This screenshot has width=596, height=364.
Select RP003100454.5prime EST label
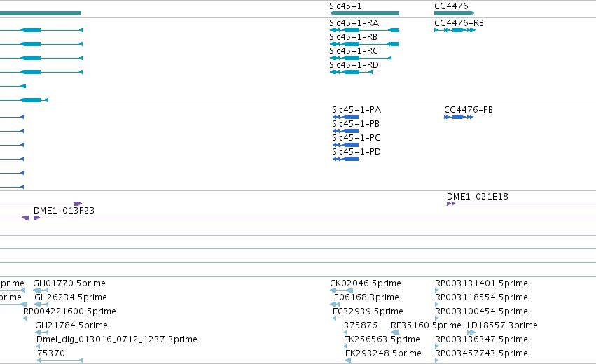pyautogui.click(x=481, y=311)
